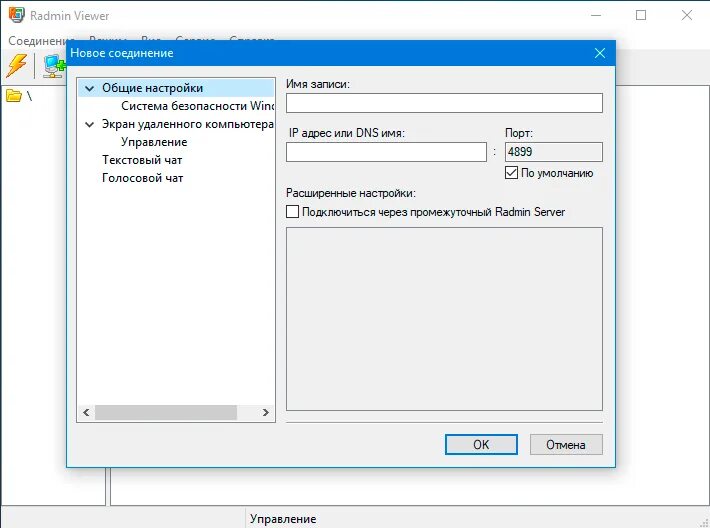This screenshot has height=528, width=710.
Task: Collapse the 'Экран удаленного компьютера' node
Action: [x=90, y=124]
